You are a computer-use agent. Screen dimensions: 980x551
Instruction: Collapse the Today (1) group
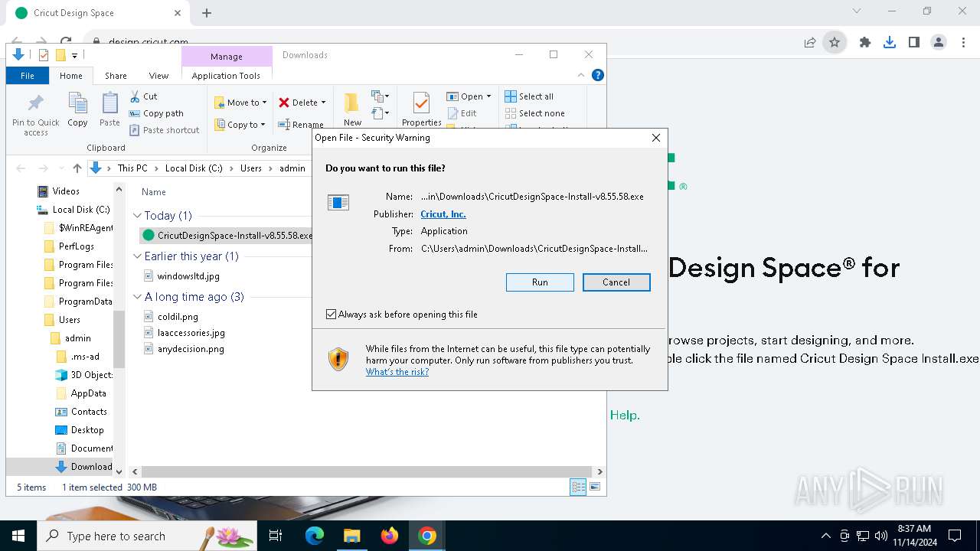point(138,216)
